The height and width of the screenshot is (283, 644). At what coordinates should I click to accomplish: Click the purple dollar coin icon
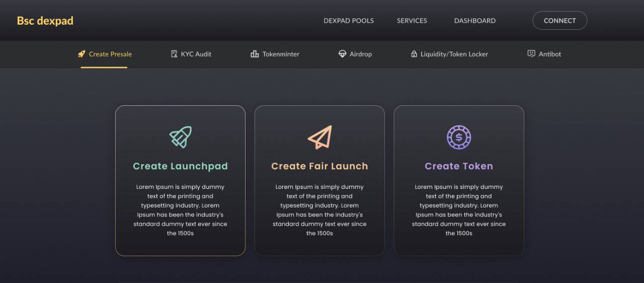459,137
